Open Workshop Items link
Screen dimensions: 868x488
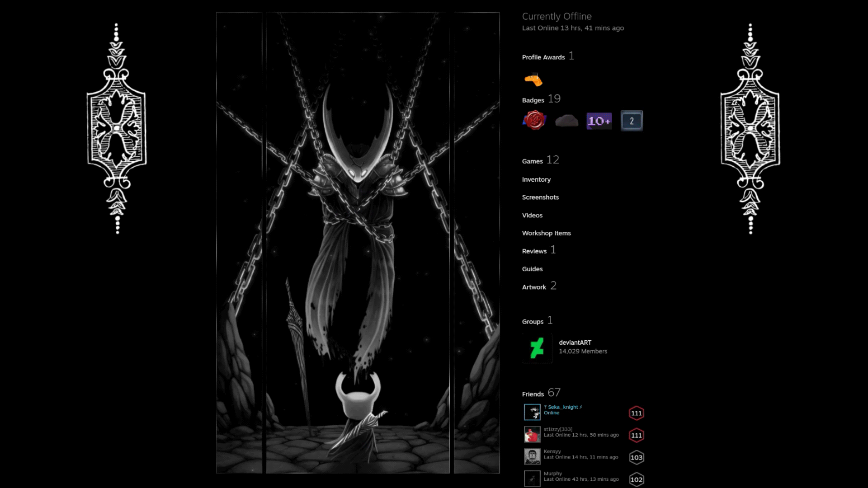tap(546, 233)
